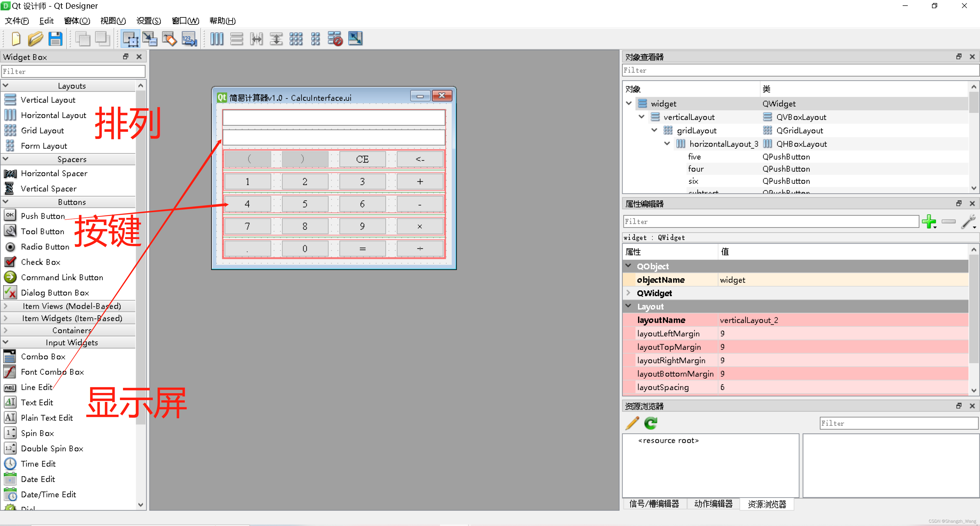Expand the QWidget property group

click(629, 293)
